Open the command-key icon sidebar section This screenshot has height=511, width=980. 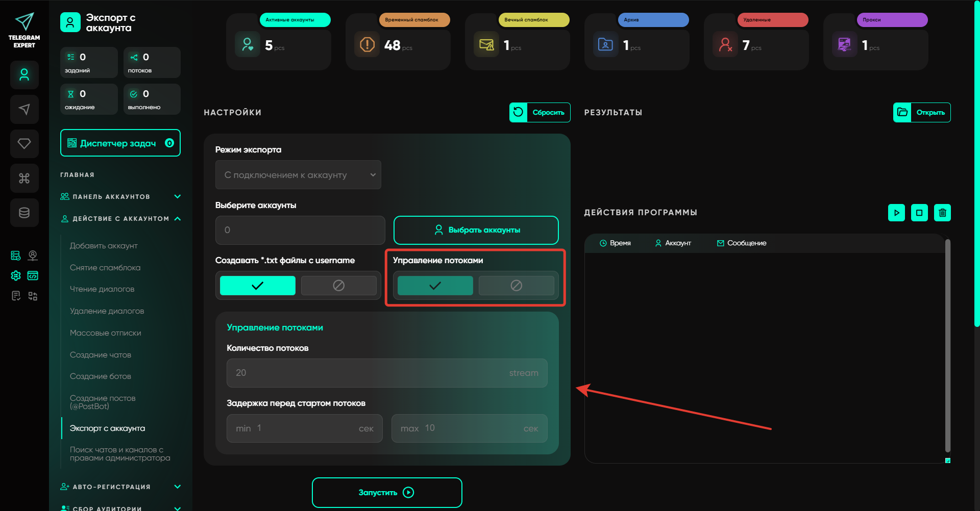(x=24, y=178)
